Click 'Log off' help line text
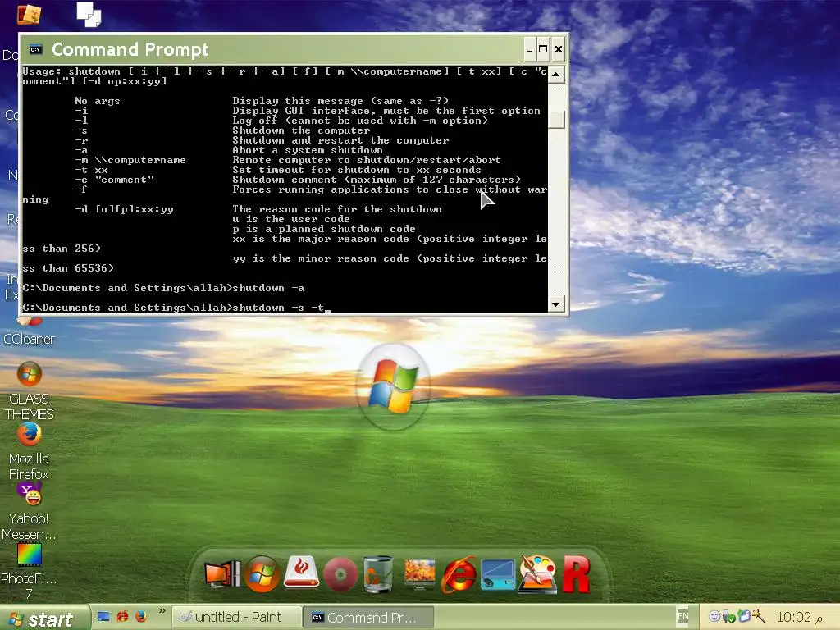Screen dimensions: 840x630 coord(361,121)
